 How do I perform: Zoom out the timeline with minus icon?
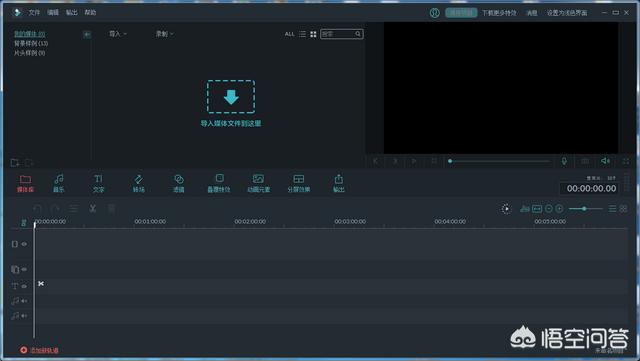click(549, 209)
